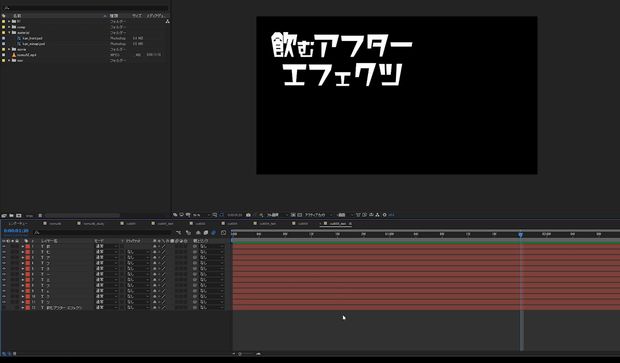This screenshot has width=620, height=363.
Task: Open the composition flowchart icon in Project panel
Action: coord(168,21)
